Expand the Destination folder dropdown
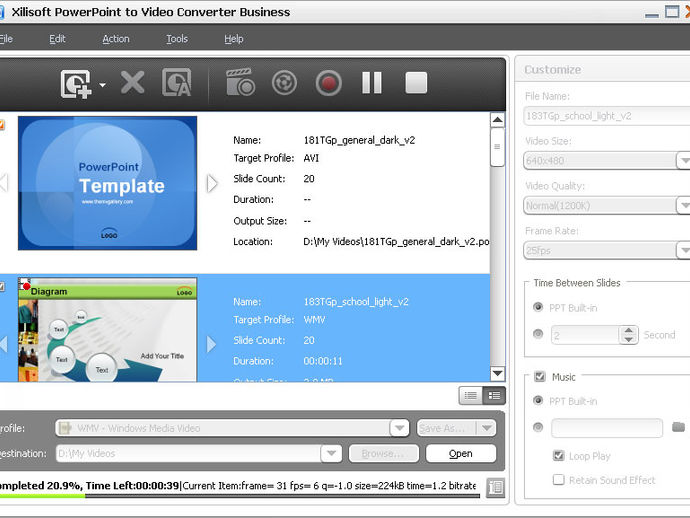690x518 pixels. 331,453
